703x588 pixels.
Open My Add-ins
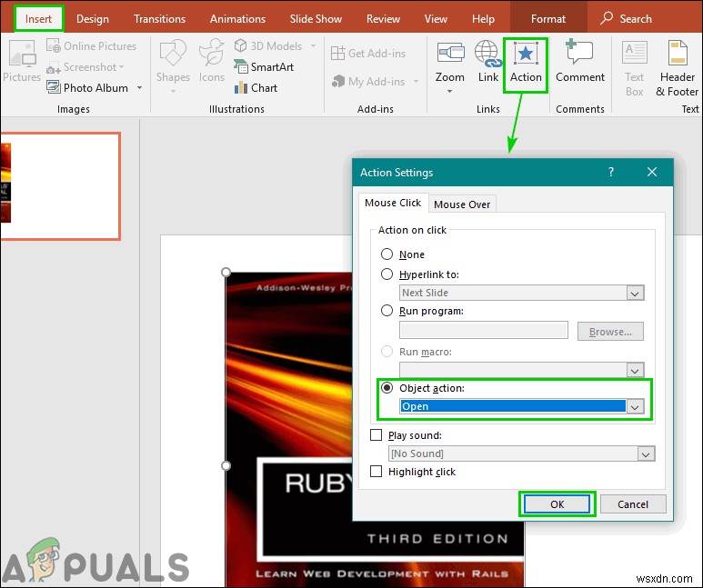click(368, 82)
